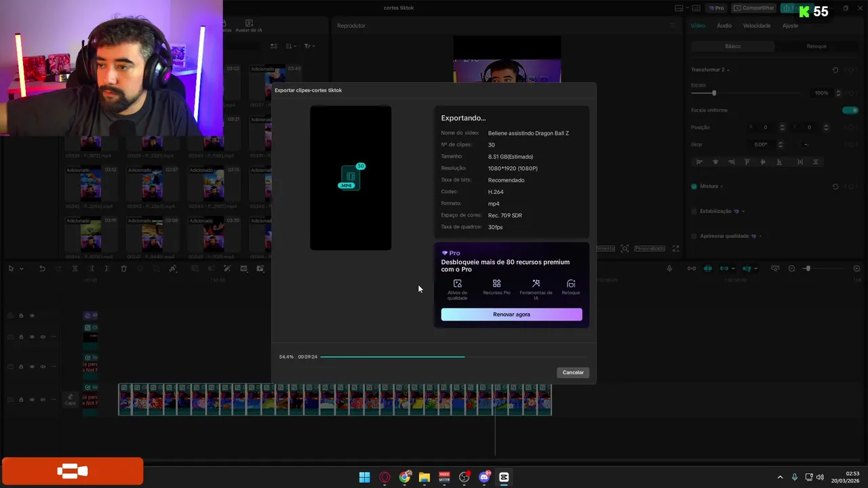Open File Explorer from the taskbar
This screenshot has height=488, width=868.
click(x=425, y=477)
